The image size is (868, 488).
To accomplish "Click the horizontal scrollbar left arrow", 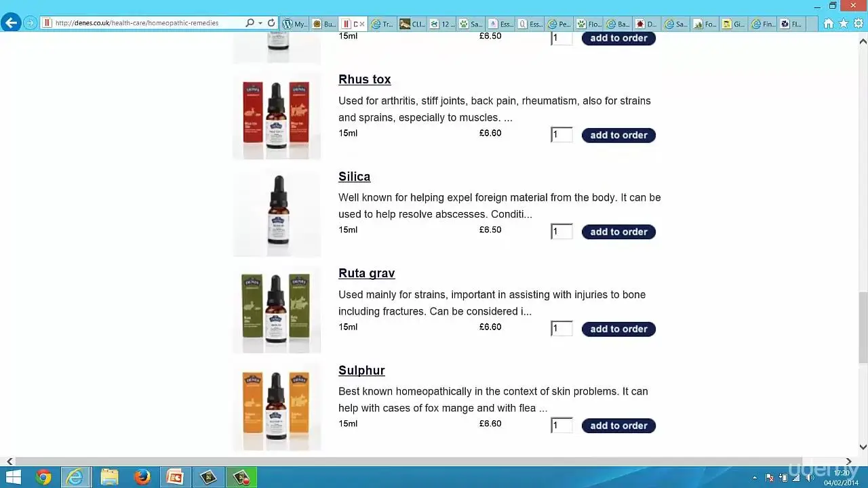I will coord(9,462).
